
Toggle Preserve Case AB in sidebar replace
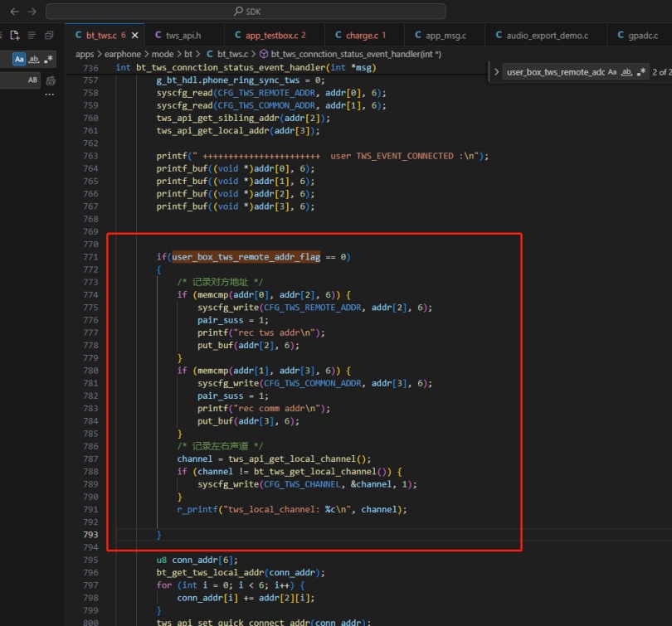coord(32,80)
